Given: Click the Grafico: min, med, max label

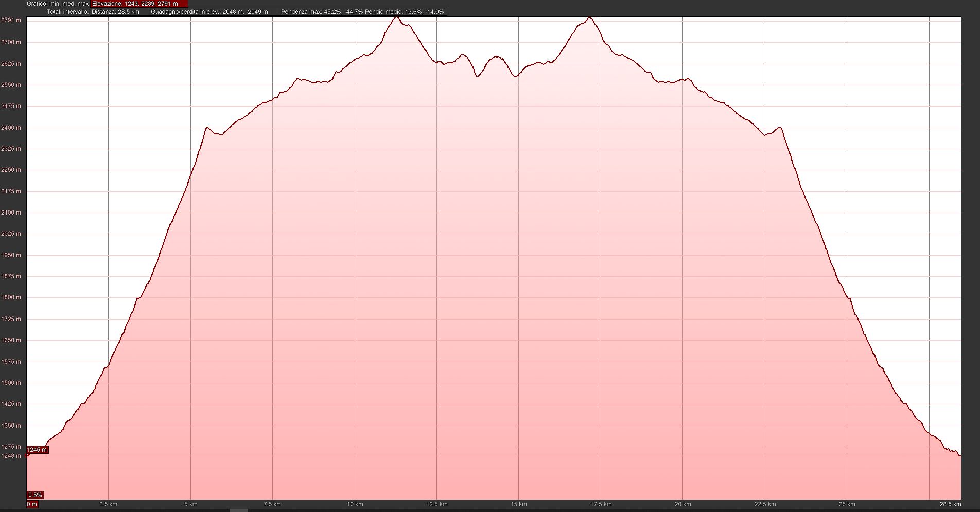Looking at the screenshot, I should (58, 4).
